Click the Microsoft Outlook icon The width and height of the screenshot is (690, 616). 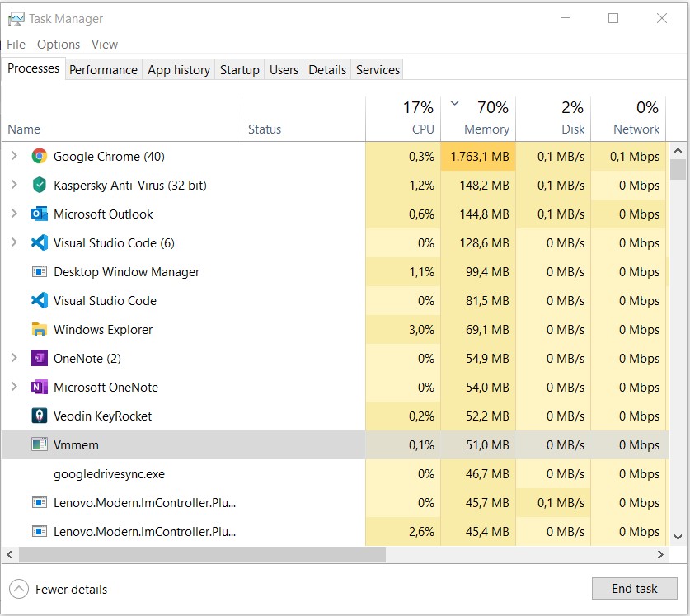pyautogui.click(x=40, y=214)
